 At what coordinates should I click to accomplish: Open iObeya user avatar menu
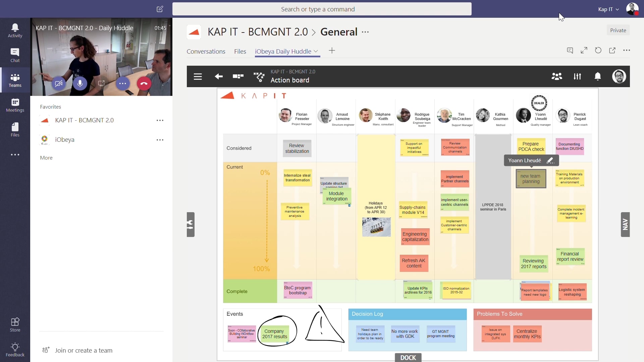coord(619,76)
